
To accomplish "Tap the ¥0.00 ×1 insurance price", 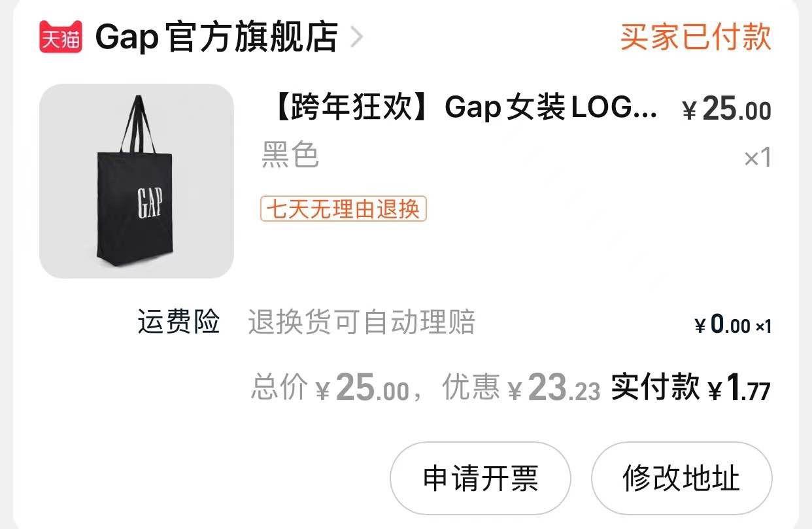I will click(733, 324).
